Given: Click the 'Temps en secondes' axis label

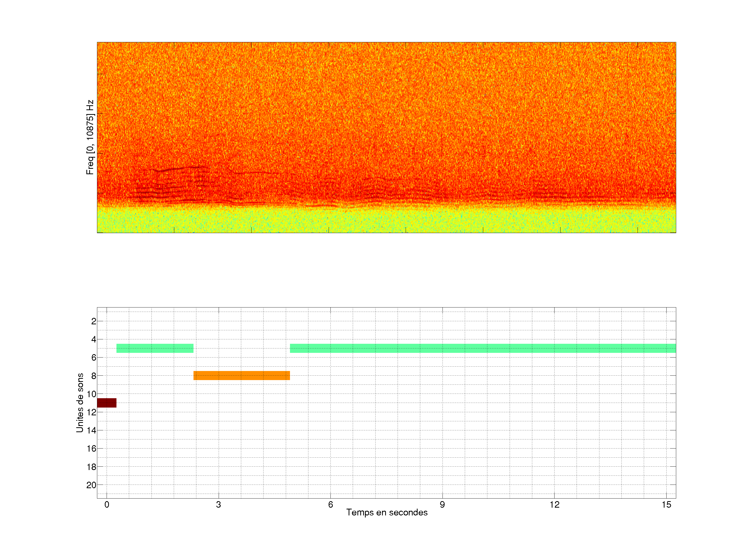Looking at the screenshot, I should click(387, 512).
